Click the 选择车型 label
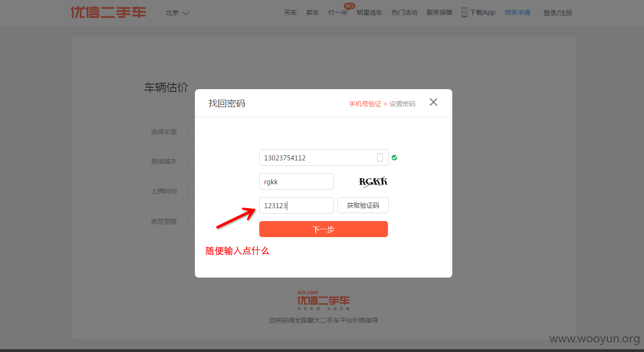The image size is (644, 352). pyautogui.click(x=164, y=132)
